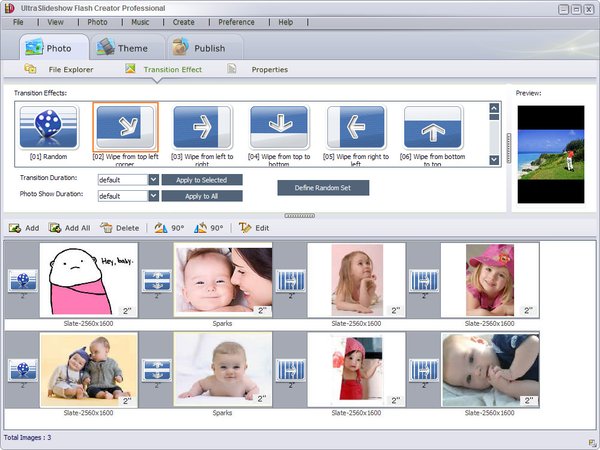600x450 pixels.
Task: Select the Random transition effect icon
Action: coord(49,128)
